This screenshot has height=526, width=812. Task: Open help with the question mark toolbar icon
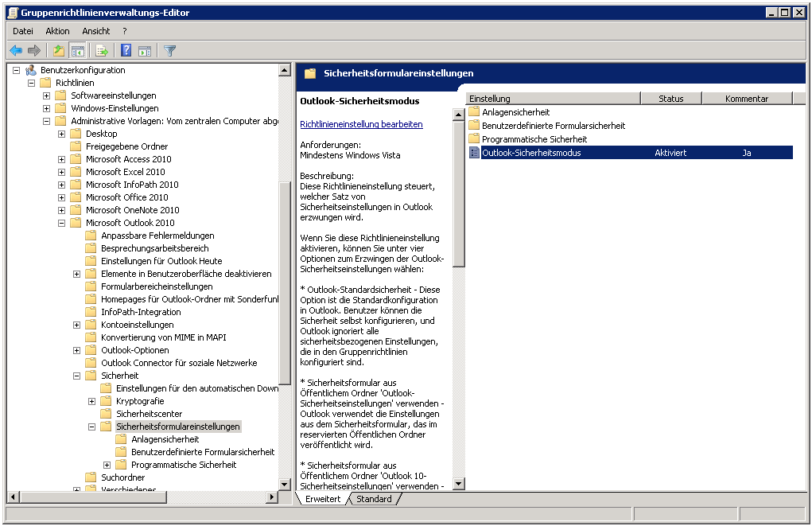click(x=126, y=50)
